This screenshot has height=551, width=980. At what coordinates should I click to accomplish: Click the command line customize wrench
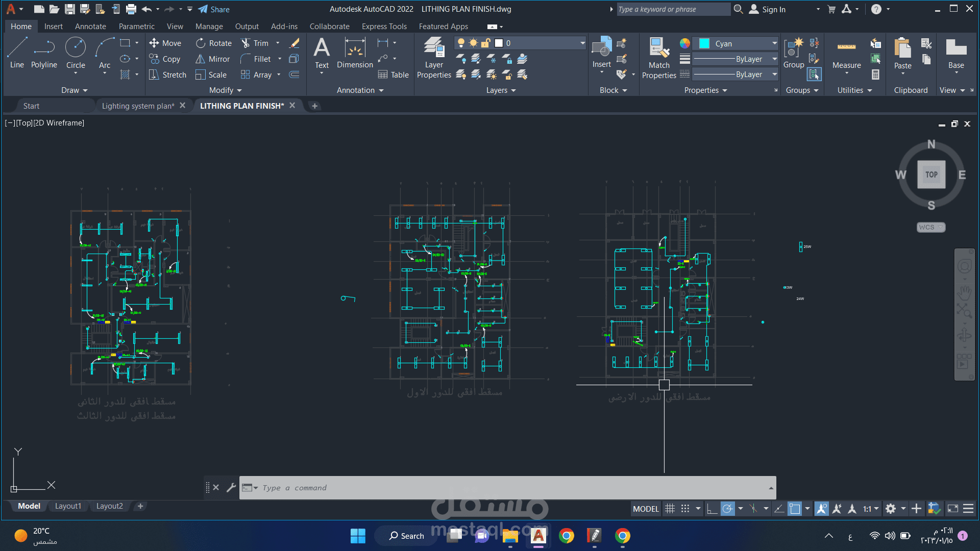click(x=231, y=488)
